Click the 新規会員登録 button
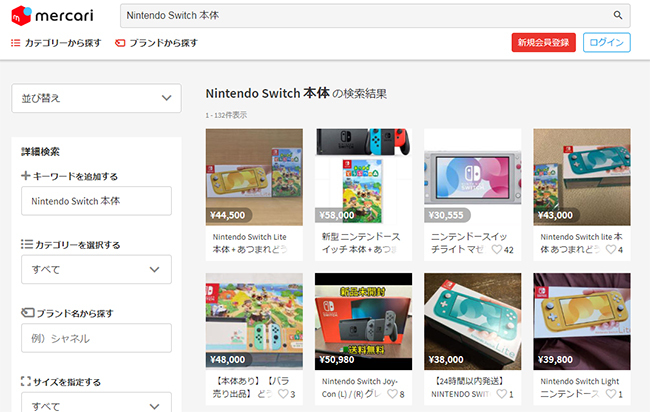650x412 pixels. (543, 42)
